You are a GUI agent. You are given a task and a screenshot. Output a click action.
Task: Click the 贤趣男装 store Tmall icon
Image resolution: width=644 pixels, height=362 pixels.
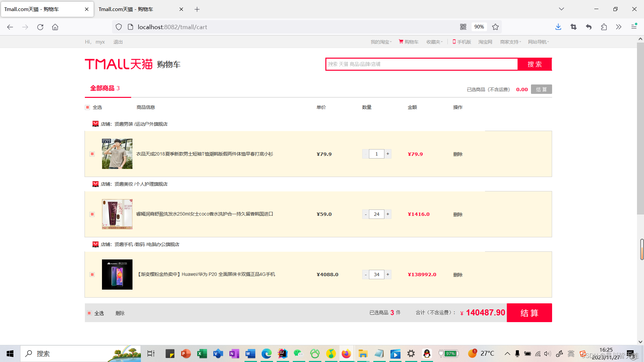96,124
